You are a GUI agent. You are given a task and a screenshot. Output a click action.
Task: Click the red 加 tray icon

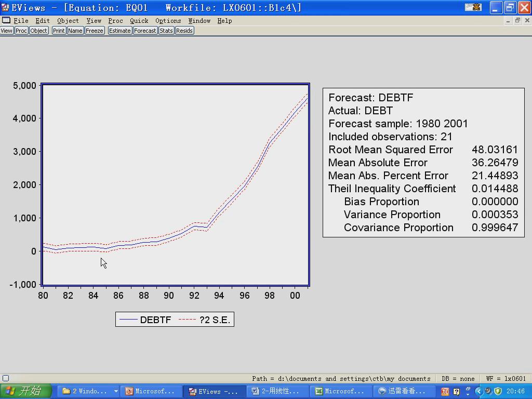(x=445, y=392)
